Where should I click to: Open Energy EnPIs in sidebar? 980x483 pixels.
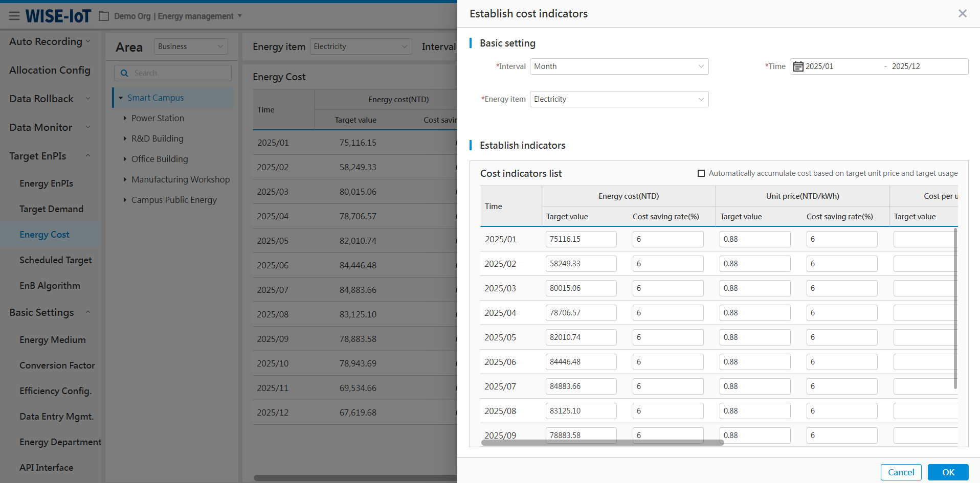[x=46, y=183]
